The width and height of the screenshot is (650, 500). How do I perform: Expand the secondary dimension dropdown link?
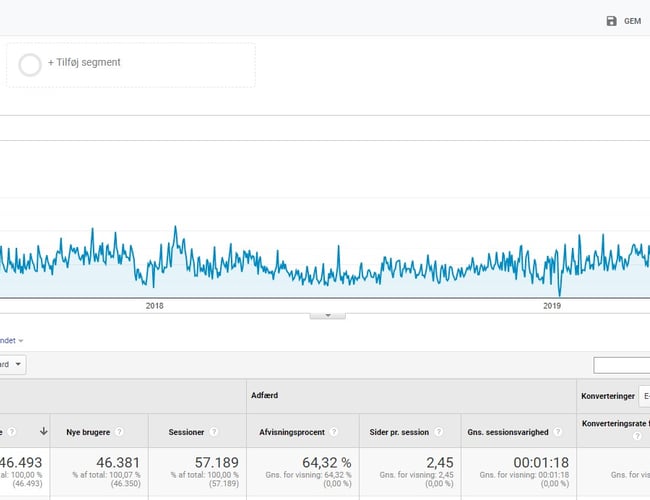pos(12,341)
